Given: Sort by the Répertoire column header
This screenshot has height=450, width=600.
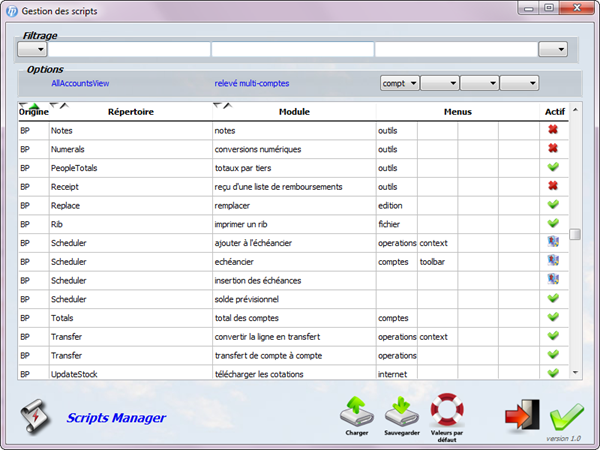Looking at the screenshot, I should point(131,112).
